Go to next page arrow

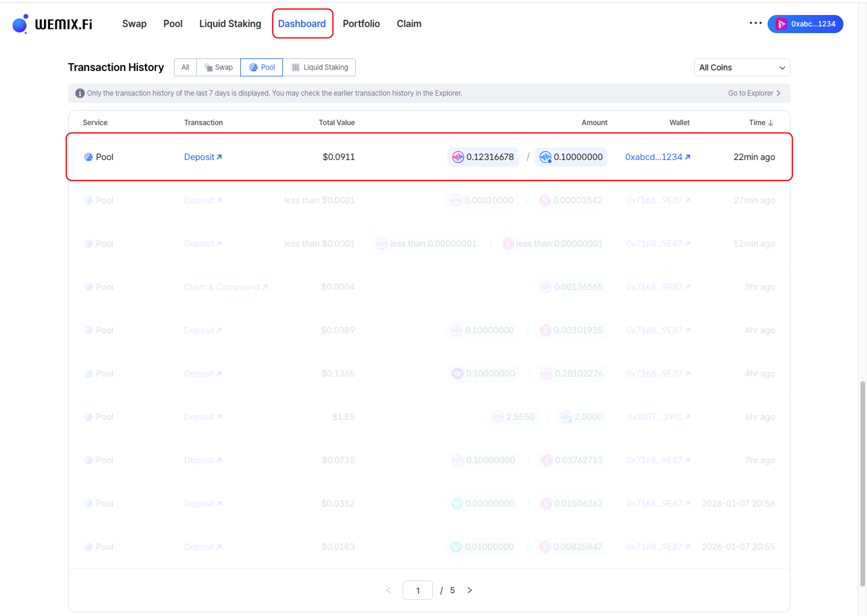(x=470, y=590)
